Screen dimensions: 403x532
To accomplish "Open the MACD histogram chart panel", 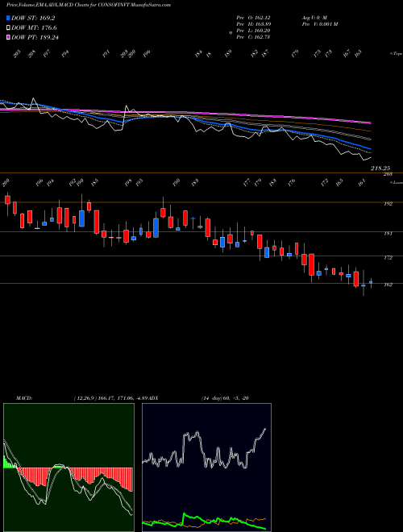I will pos(69,468).
